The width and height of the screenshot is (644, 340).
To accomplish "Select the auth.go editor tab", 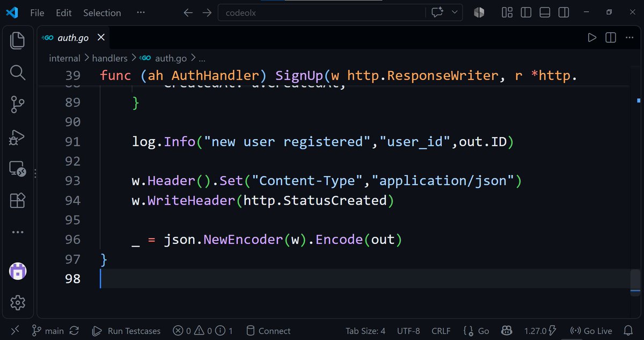I will [x=74, y=38].
